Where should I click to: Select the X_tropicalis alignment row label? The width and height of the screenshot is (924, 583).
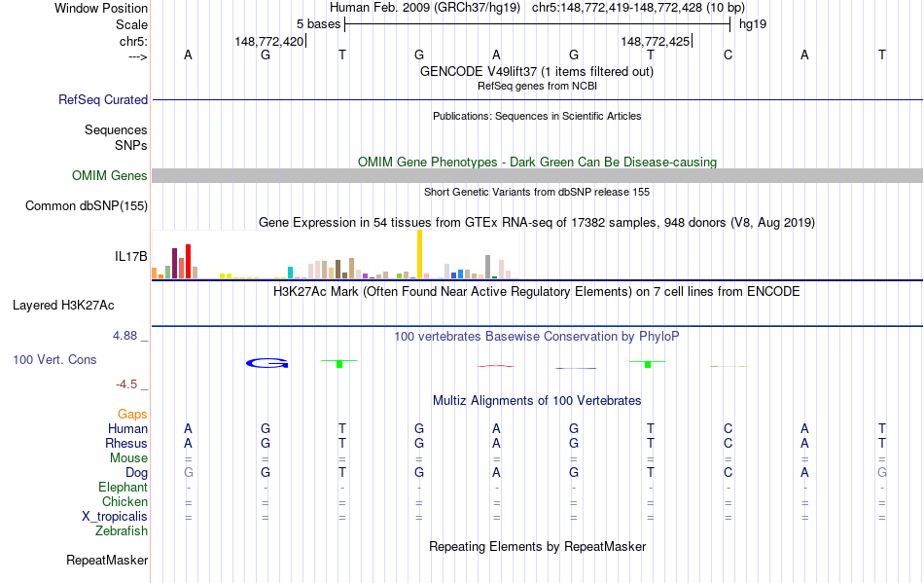[115, 517]
